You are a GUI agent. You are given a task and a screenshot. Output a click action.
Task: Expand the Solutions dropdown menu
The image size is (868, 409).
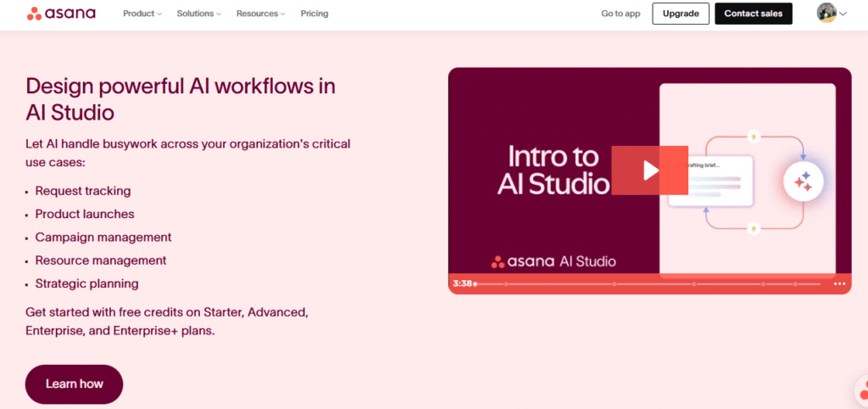click(198, 14)
